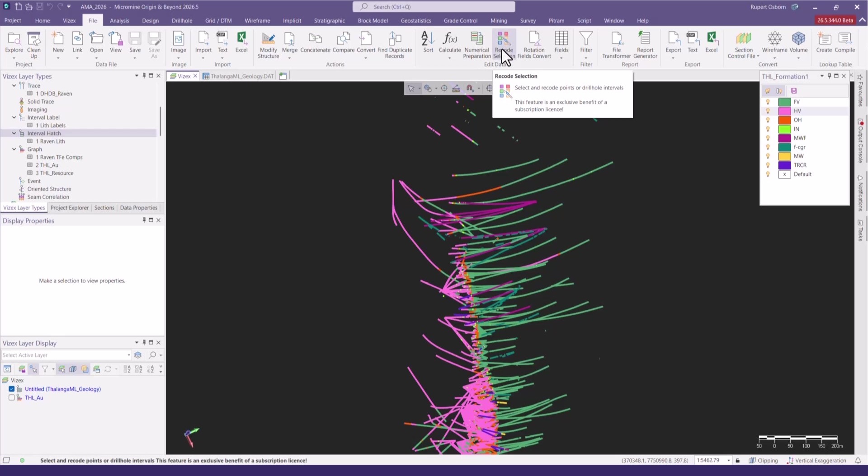Create a New data file

[58, 44]
